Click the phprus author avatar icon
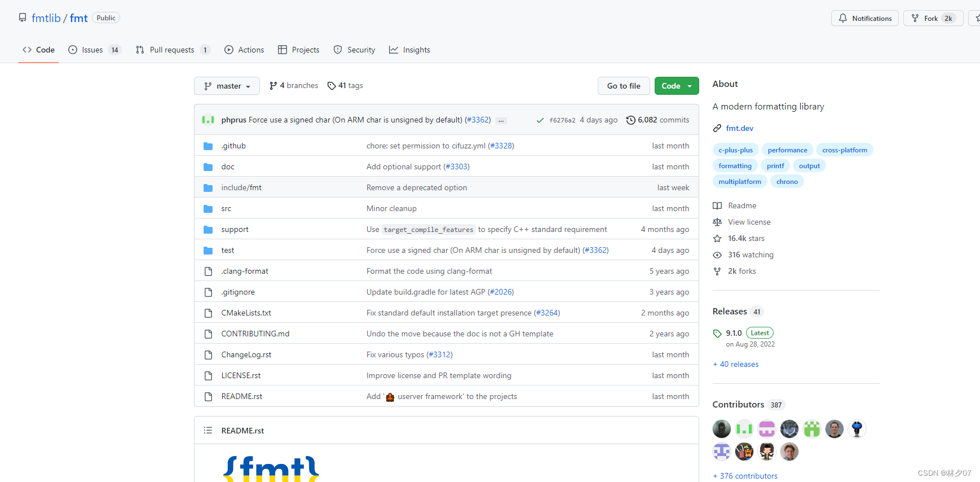This screenshot has height=482, width=980. 208,120
